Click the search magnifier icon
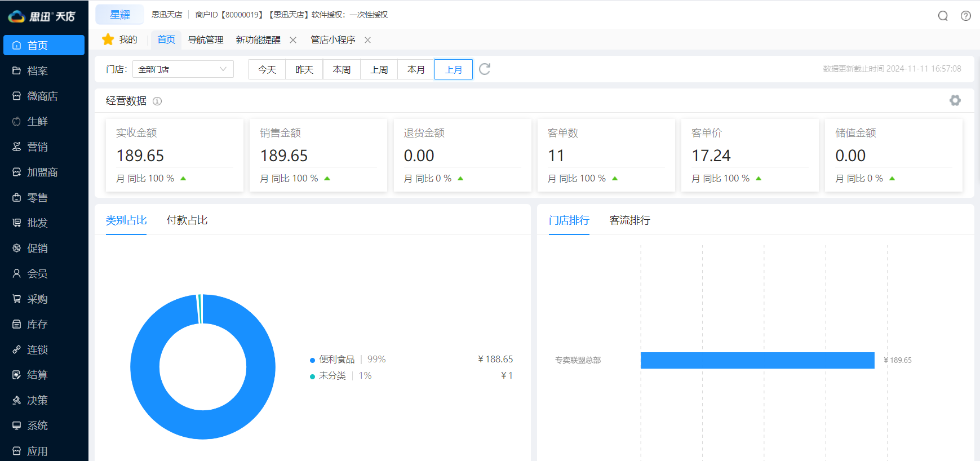Image resolution: width=980 pixels, height=461 pixels. [943, 16]
